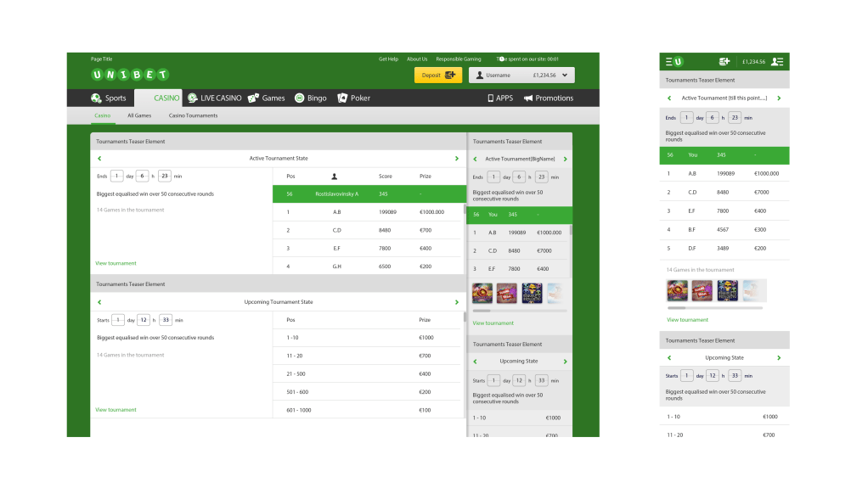
Task: Advance mobile Active Tournament carousel with right arrow
Action: pos(779,98)
